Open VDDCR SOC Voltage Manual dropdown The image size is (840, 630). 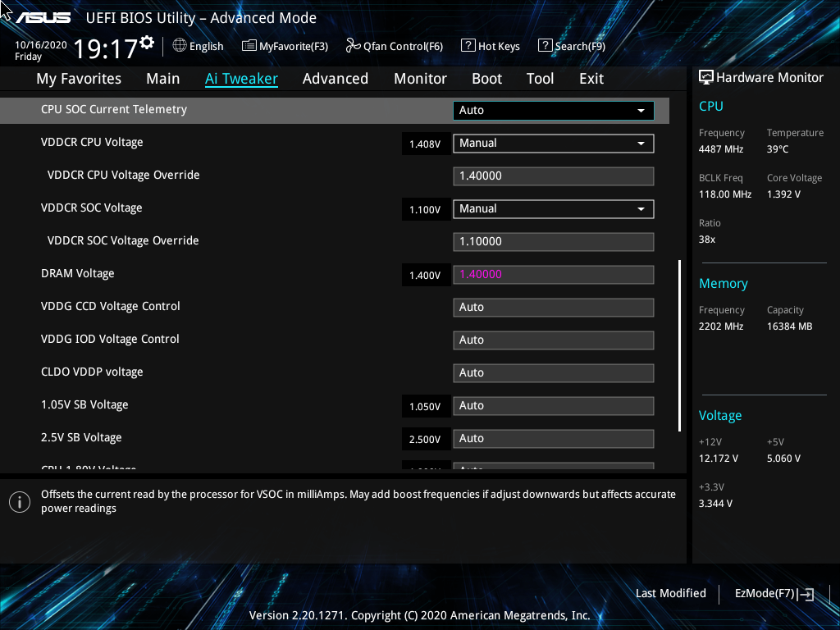point(554,209)
